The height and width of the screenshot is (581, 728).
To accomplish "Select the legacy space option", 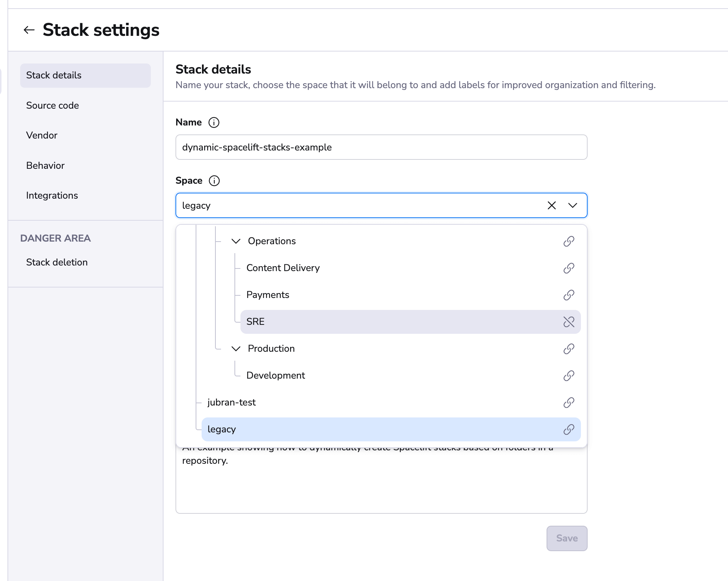I will click(222, 429).
